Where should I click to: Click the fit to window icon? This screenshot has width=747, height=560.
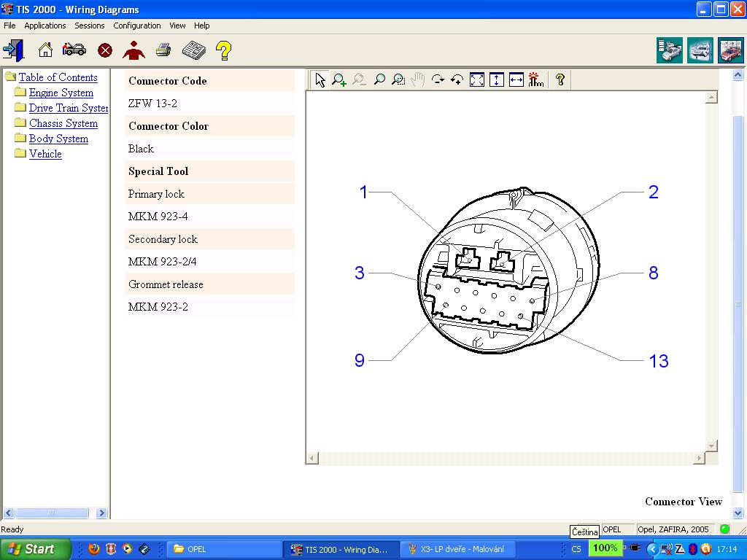(477, 80)
